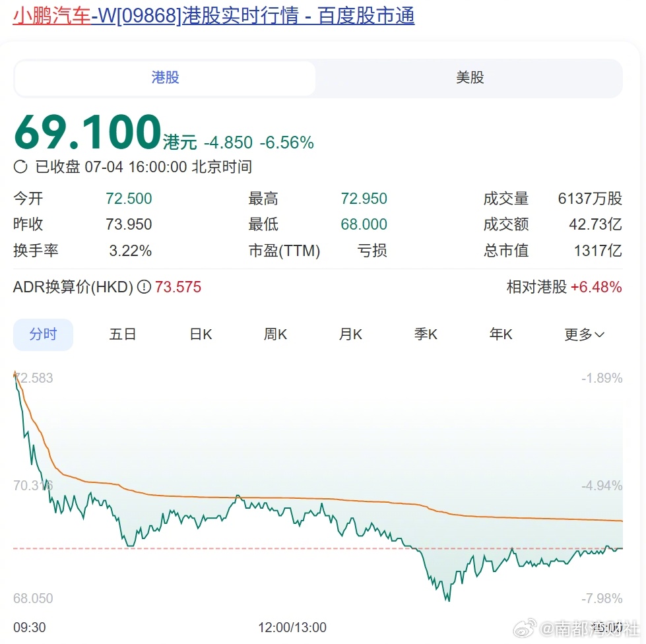The image size is (646, 644).
Task: Click the lowest trough of the green price line
Action: pyautogui.click(x=448, y=600)
